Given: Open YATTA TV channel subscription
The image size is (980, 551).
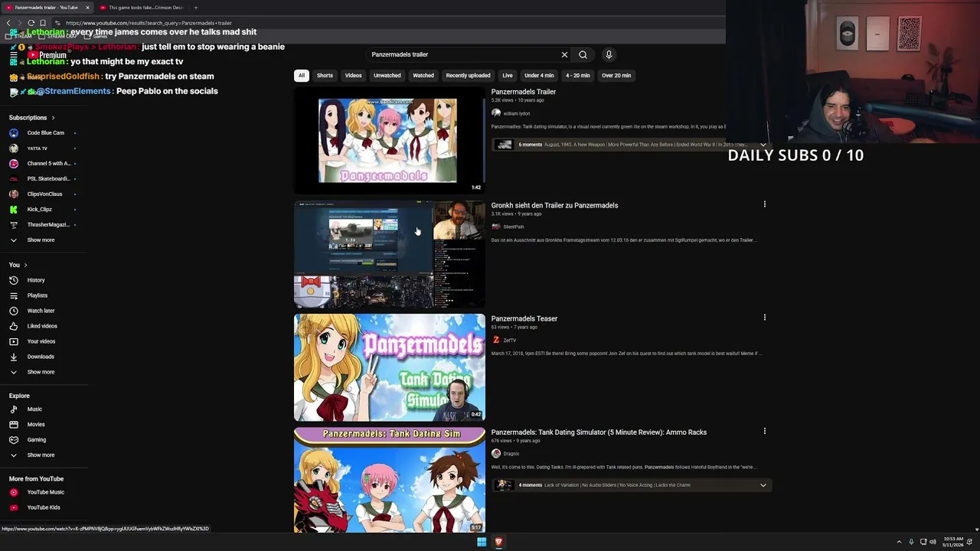Looking at the screenshot, I should click(x=38, y=148).
